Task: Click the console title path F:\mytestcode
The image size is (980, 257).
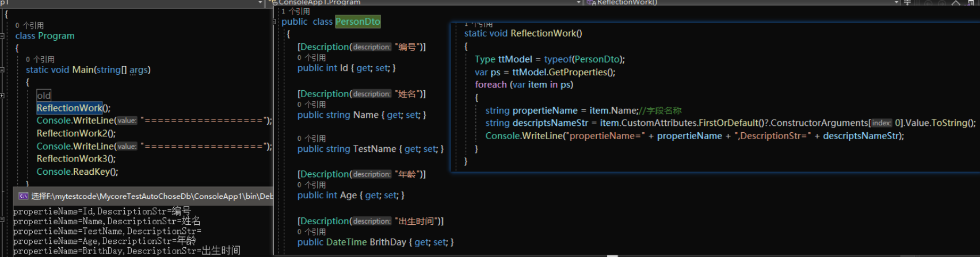Action: point(152,196)
